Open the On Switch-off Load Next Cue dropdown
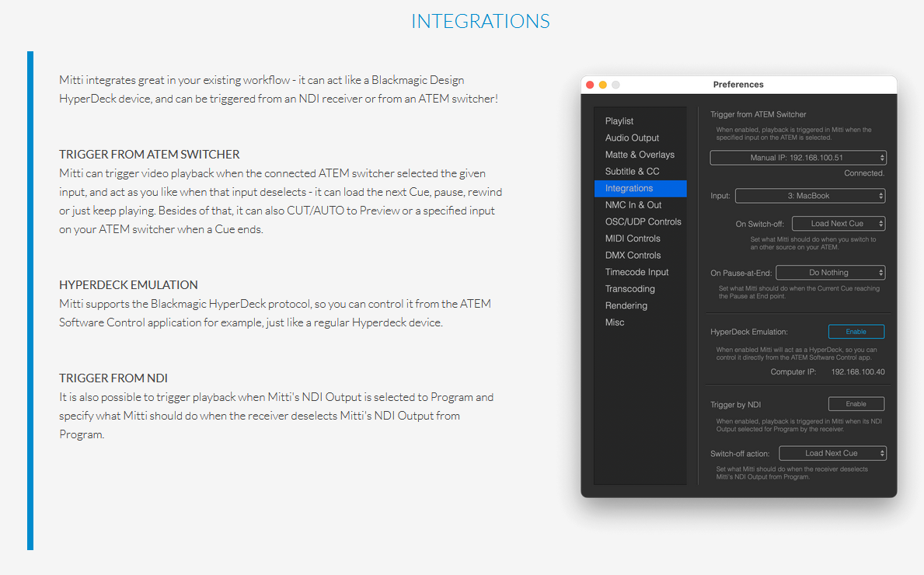 pos(839,224)
